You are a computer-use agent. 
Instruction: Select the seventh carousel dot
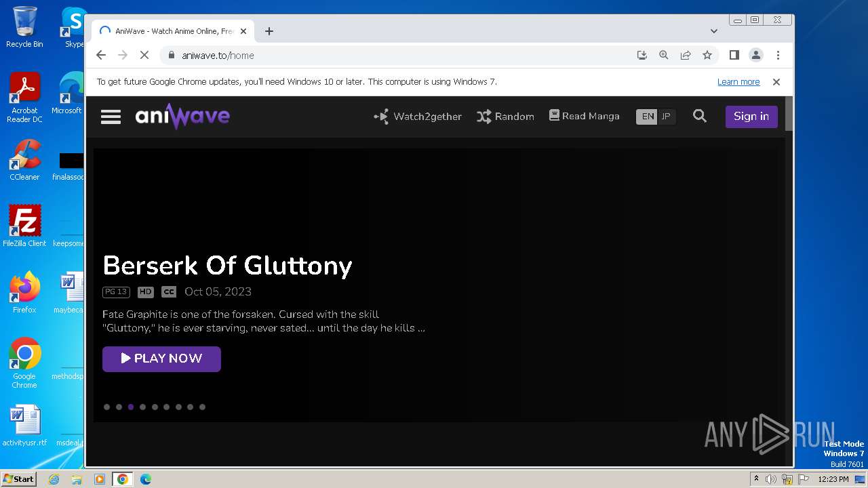pyautogui.click(x=178, y=407)
